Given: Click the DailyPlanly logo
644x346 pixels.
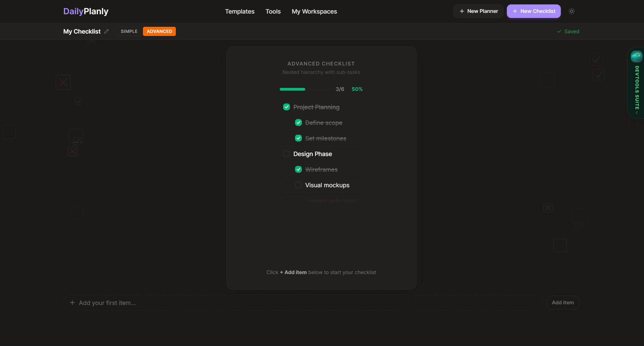Looking at the screenshot, I should coord(86,11).
